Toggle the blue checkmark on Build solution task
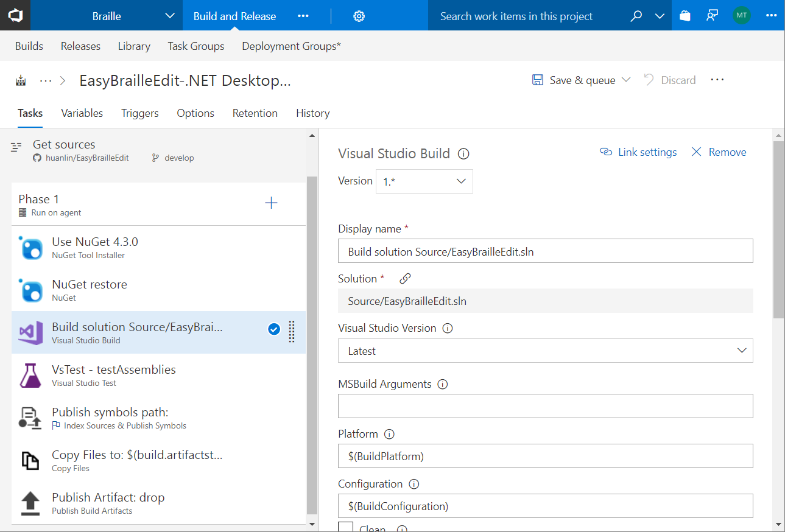The height and width of the screenshot is (532, 785). 274,329
